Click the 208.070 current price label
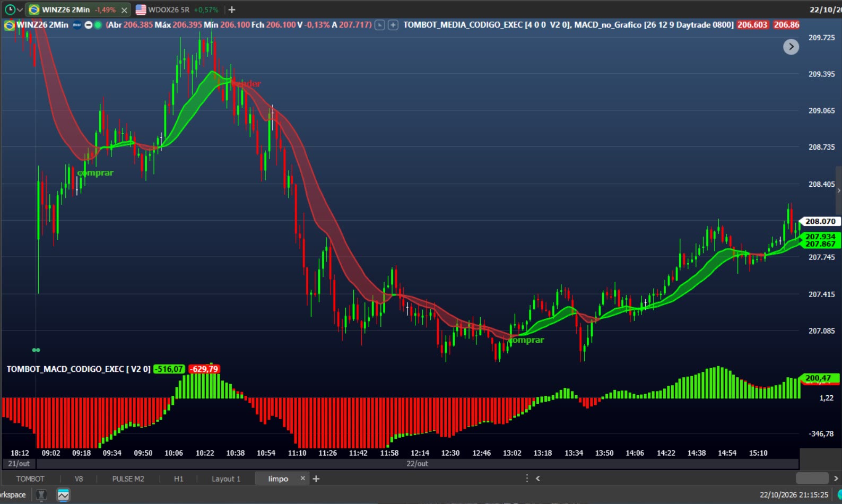 click(x=820, y=221)
